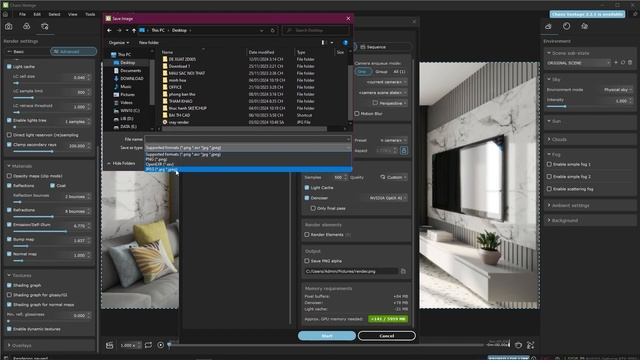The width and height of the screenshot is (640, 360).
Task: Change the file view layout icon
Action: [323, 42]
